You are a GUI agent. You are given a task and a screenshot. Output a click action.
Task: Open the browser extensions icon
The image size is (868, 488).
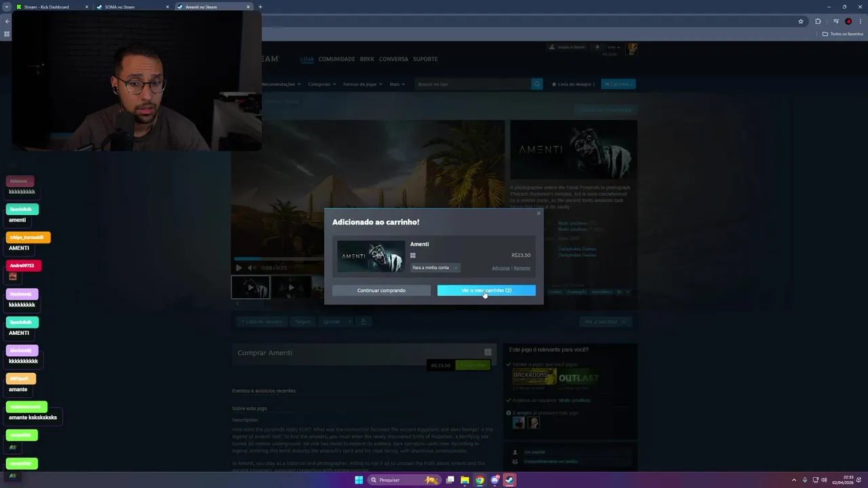tap(818, 21)
